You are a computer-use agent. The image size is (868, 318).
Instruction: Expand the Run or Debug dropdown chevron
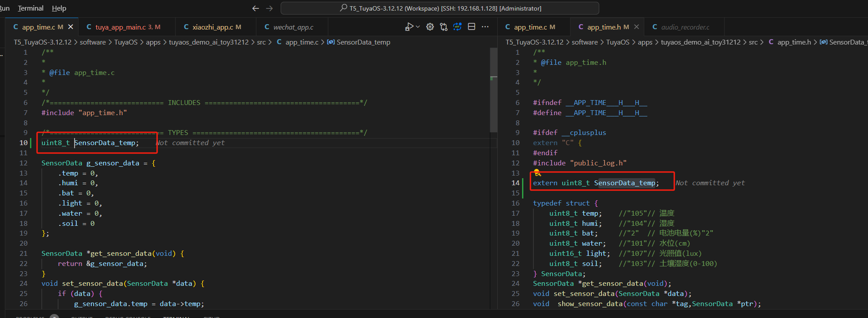coord(418,27)
